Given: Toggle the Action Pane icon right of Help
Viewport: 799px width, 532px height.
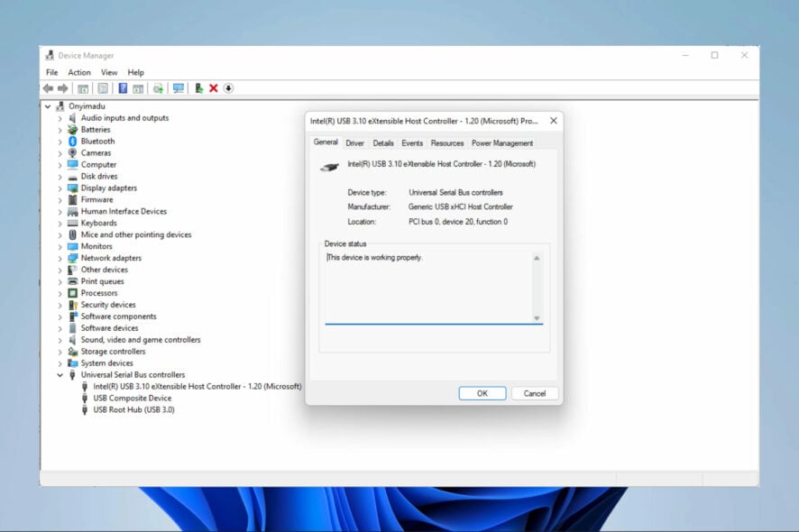Looking at the screenshot, I should [x=138, y=88].
